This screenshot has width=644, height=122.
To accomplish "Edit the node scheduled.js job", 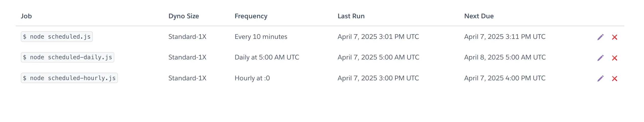I will (x=600, y=37).
